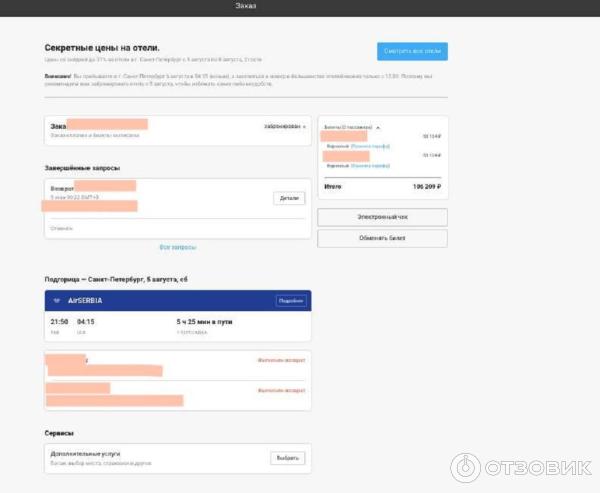This screenshot has width=600, height=493.
Task: Click the Otzovik watermark logo icon
Action: click(466, 469)
